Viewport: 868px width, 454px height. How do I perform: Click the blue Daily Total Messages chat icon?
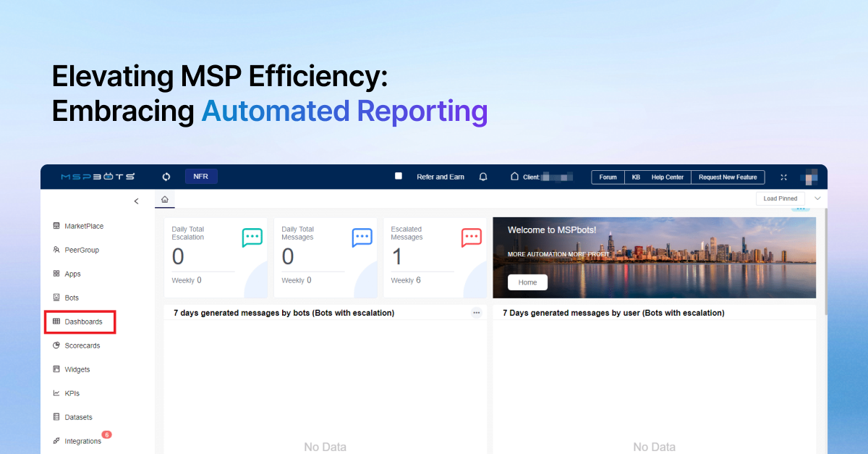tap(362, 237)
